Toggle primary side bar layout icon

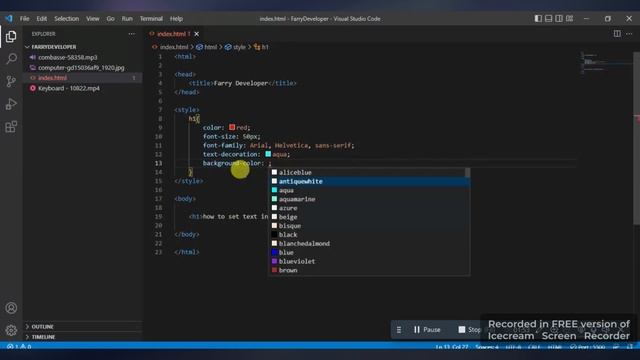tap(538, 18)
